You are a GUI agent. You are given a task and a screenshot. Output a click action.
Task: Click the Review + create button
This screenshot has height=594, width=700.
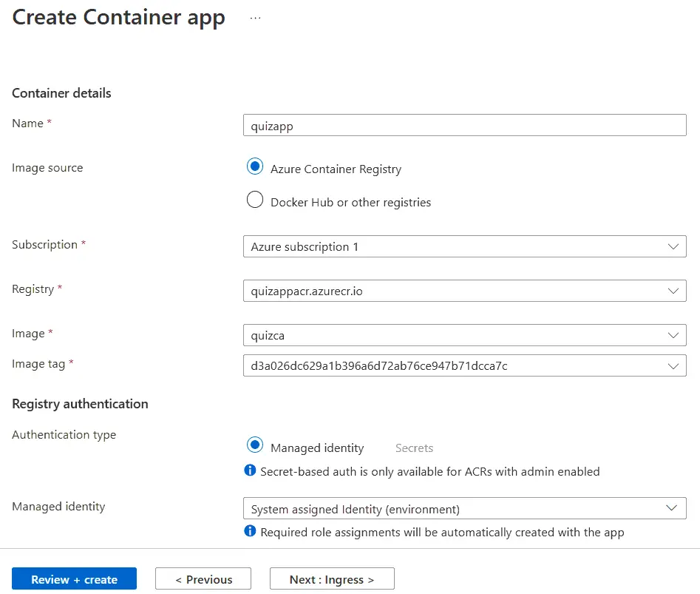[x=74, y=578]
